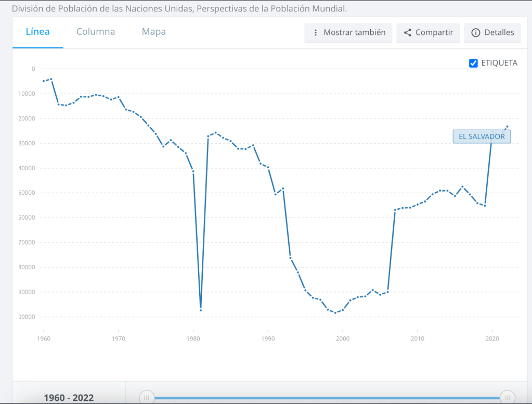Click the data point at the 2007 jump

[395, 210]
